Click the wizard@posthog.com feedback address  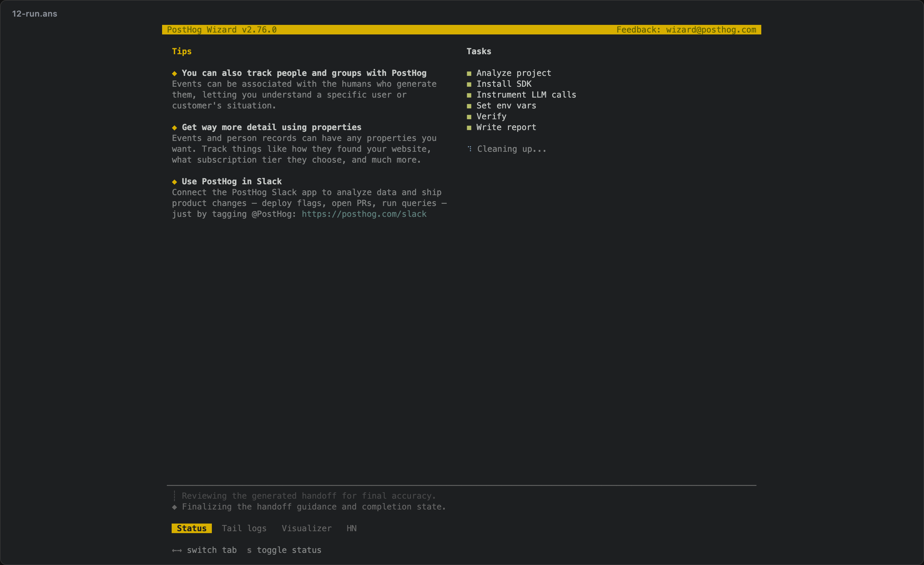(711, 30)
